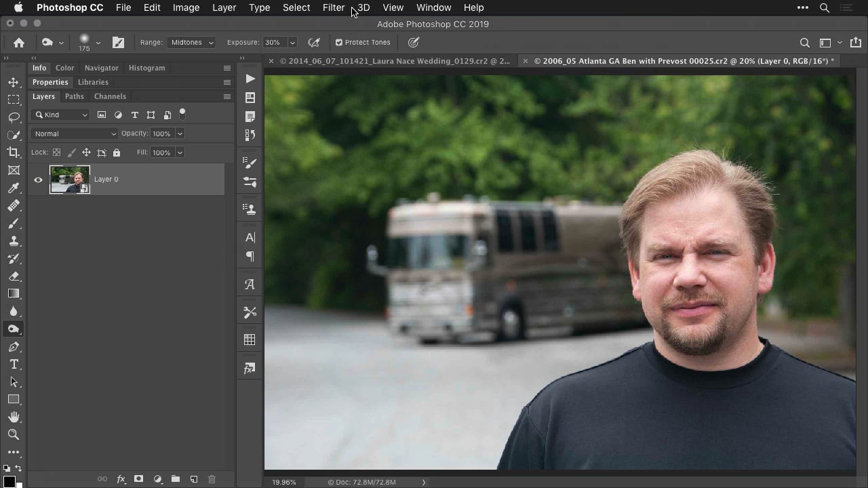Select the Clone Stamp tool
Screen dimensions: 868x488
(14, 241)
